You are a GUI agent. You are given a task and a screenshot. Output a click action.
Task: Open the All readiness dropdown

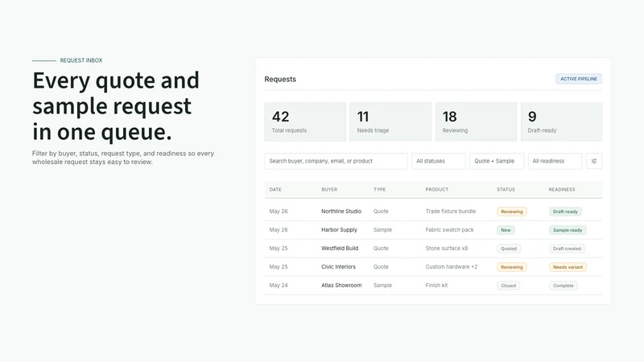pos(555,162)
